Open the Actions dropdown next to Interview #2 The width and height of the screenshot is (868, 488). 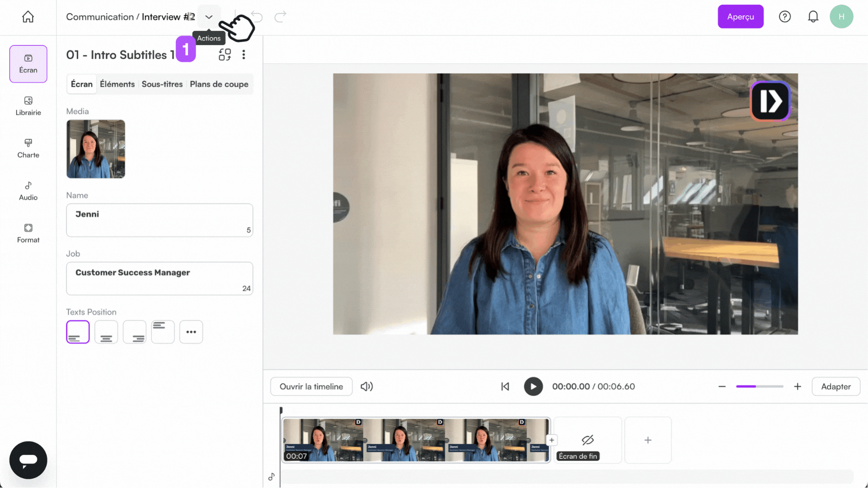(209, 17)
